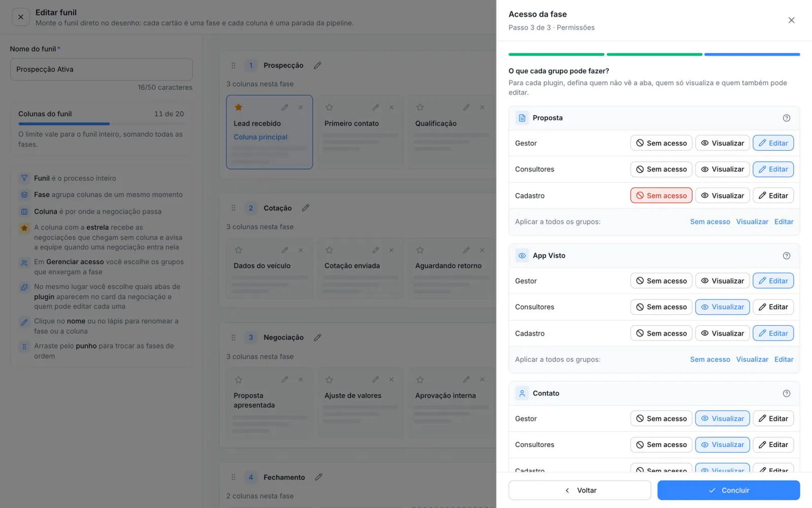The width and height of the screenshot is (812, 508).
Task: Apply Visualizar to all App Visto groups
Action: point(752,359)
